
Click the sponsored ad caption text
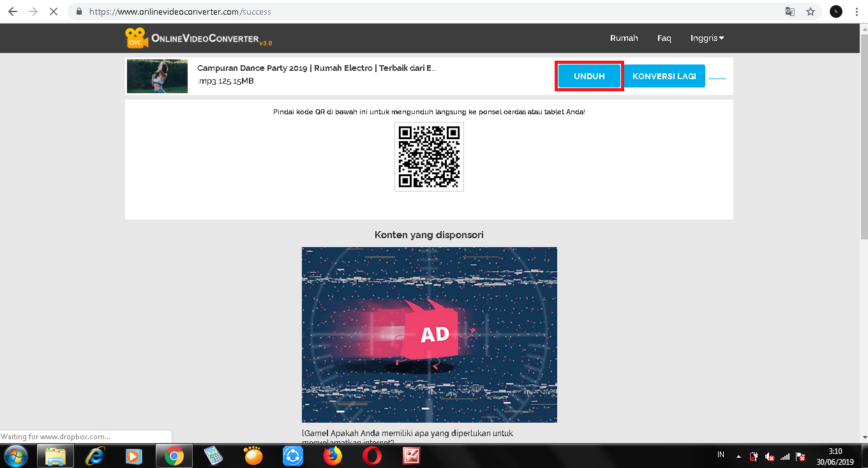point(407,437)
